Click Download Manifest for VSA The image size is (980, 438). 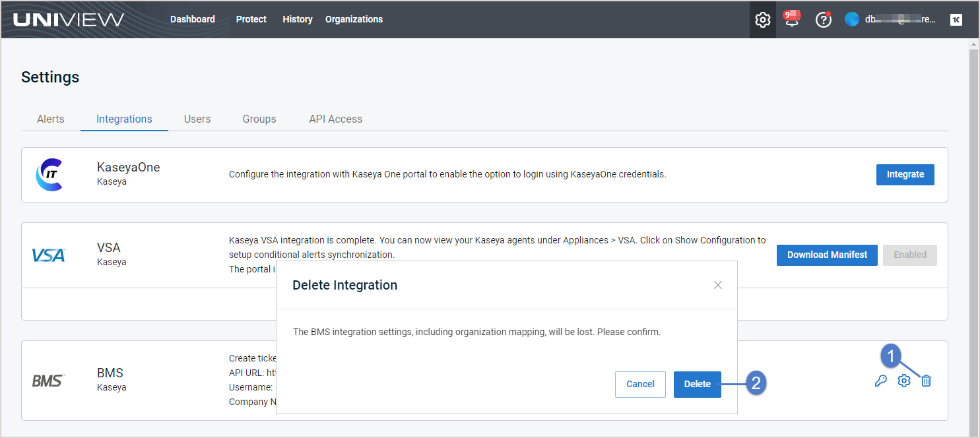(827, 255)
